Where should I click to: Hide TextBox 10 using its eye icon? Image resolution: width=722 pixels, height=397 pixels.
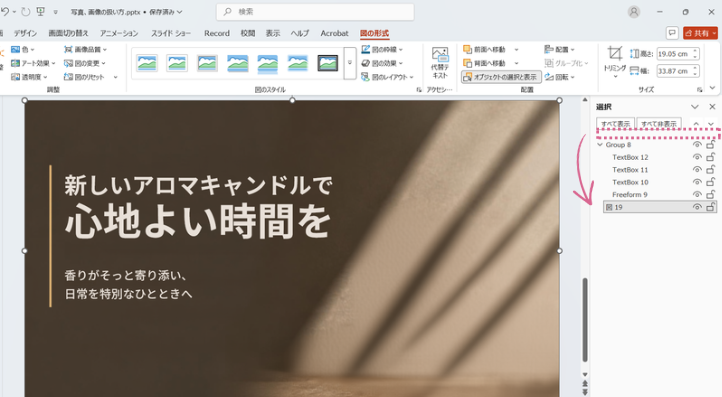click(x=697, y=182)
